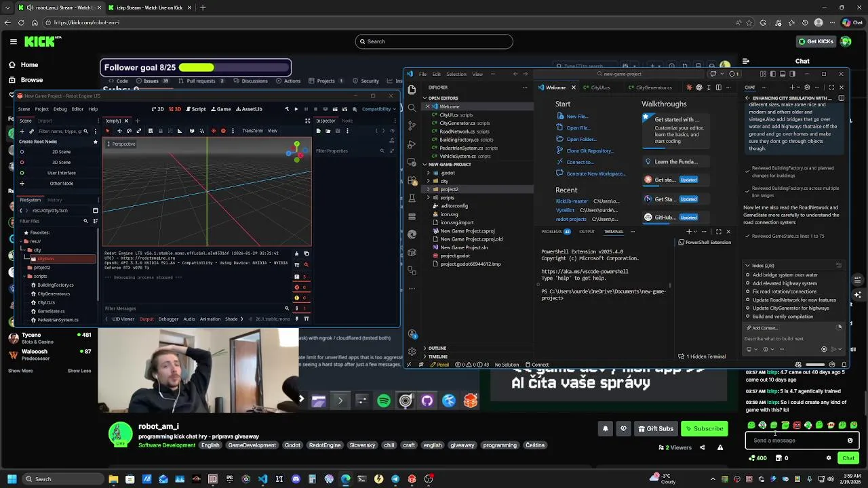The width and height of the screenshot is (868, 488).
Task: Click 'Open Folder...' link in VS Code Welcome
Action: pyautogui.click(x=581, y=139)
